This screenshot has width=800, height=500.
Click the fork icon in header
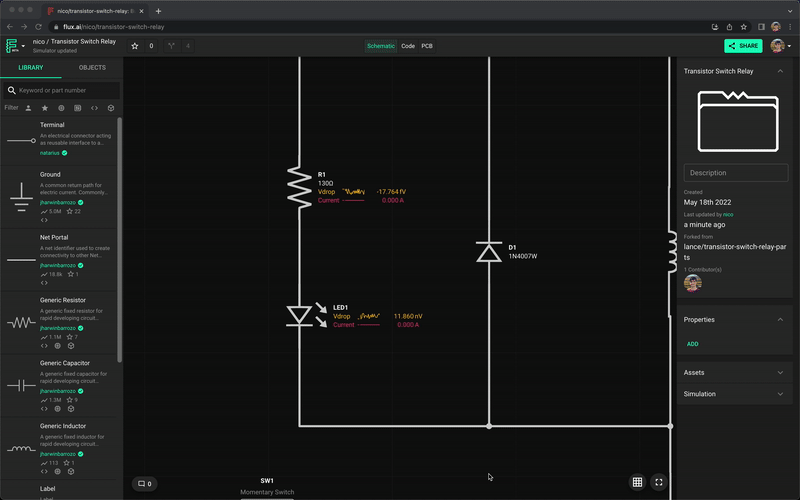171,46
